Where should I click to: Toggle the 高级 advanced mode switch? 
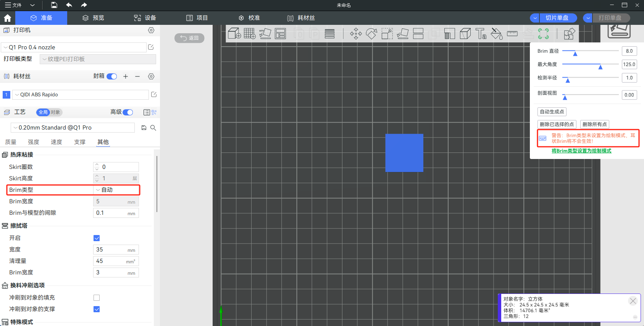[x=128, y=112]
